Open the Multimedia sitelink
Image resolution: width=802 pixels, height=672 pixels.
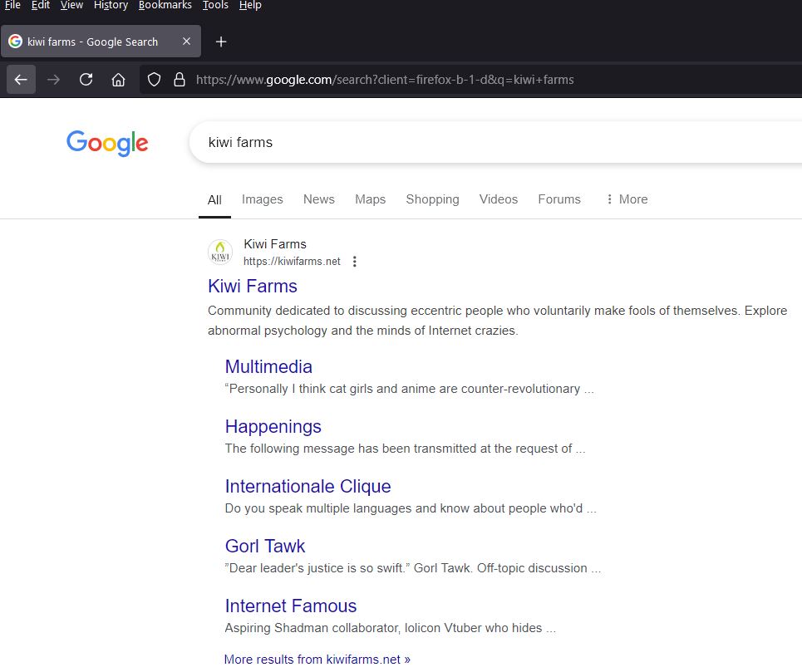click(268, 367)
